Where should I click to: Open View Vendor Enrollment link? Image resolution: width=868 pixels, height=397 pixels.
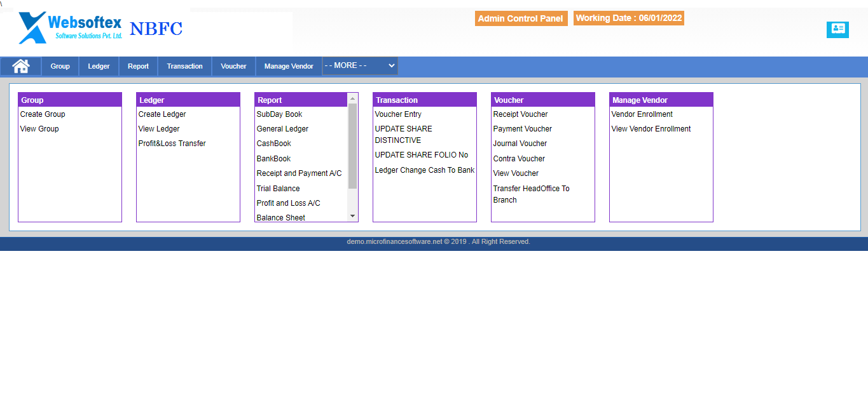coord(651,129)
